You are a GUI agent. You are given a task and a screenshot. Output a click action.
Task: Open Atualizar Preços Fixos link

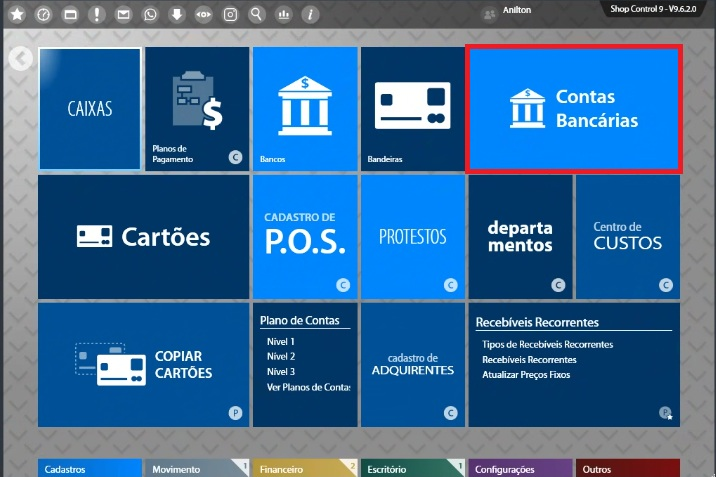pos(526,375)
